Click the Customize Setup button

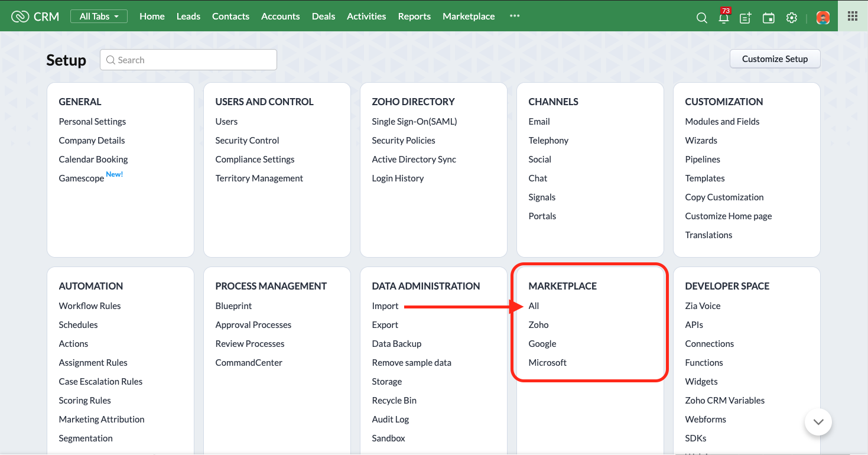pyautogui.click(x=775, y=59)
